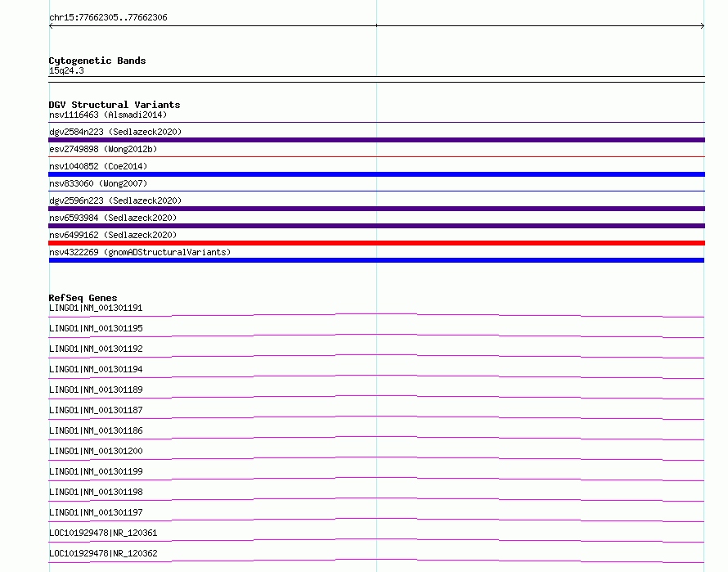Select transcript LOC101929478|NR_120362
Viewport: 728px width, 572px height.
pyautogui.click(x=103, y=553)
